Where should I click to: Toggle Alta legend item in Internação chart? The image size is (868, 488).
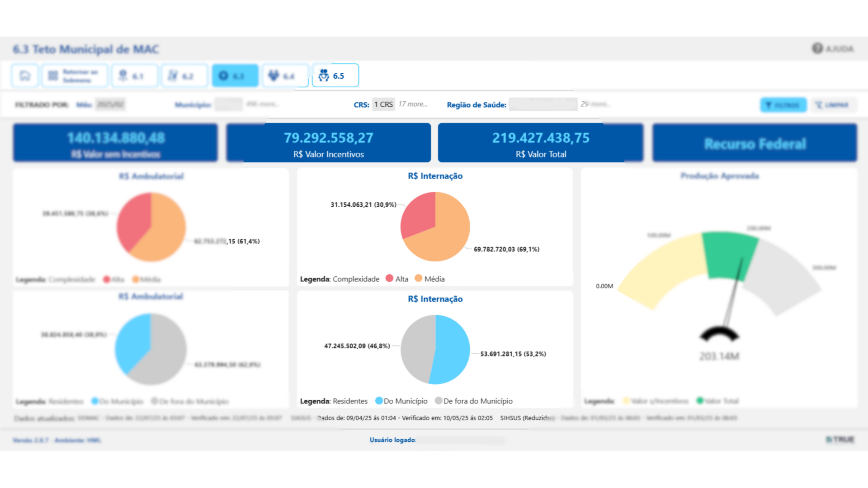pyautogui.click(x=397, y=279)
